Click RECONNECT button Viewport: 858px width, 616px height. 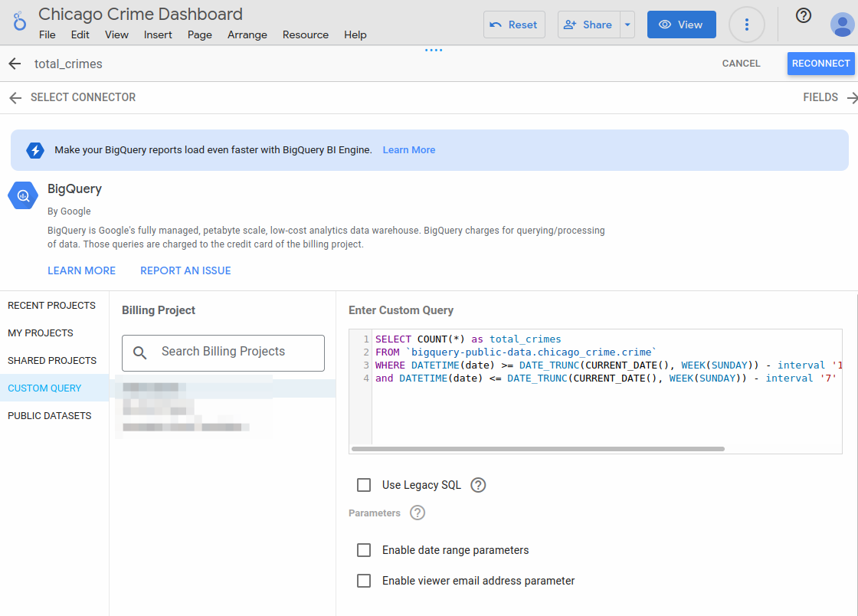pyautogui.click(x=820, y=64)
